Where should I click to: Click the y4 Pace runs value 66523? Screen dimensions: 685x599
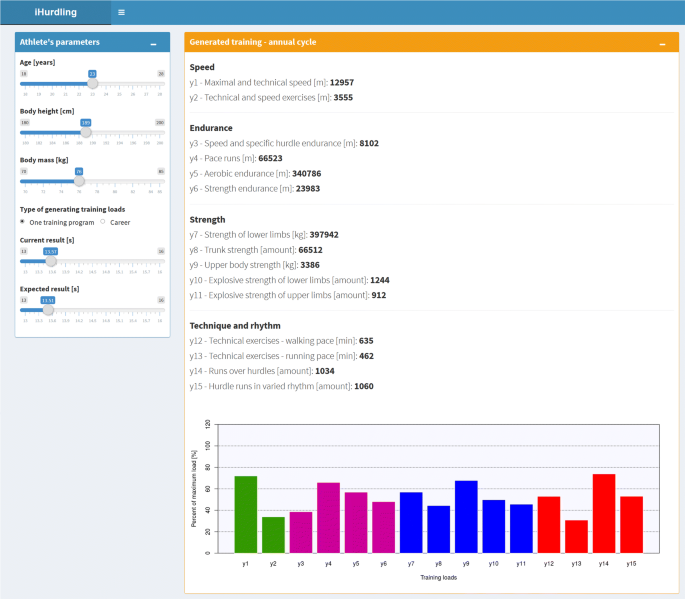pyautogui.click(x=270, y=158)
